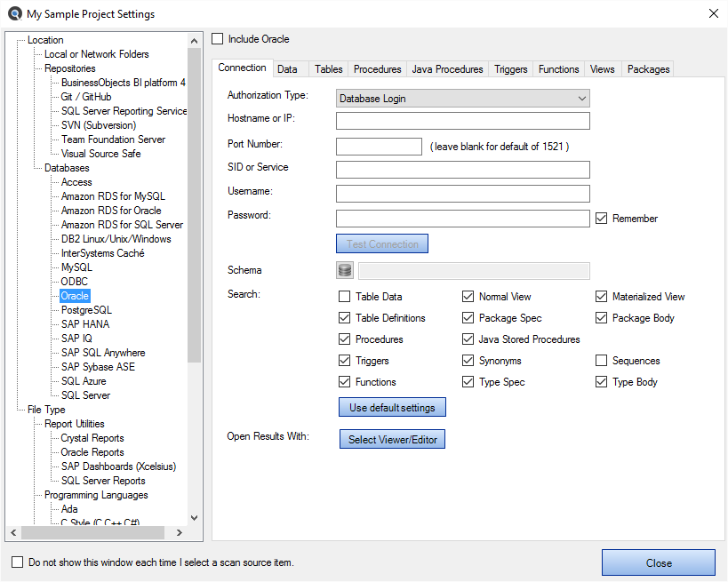Image resolution: width=728 pixels, height=582 pixels.
Task: Toggle the Remember password checkbox
Action: [601, 218]
